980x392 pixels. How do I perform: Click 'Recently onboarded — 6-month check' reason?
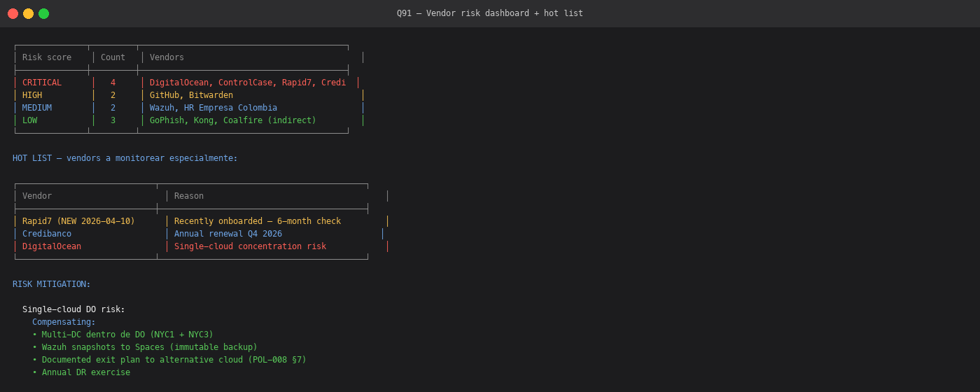point(258,221)
